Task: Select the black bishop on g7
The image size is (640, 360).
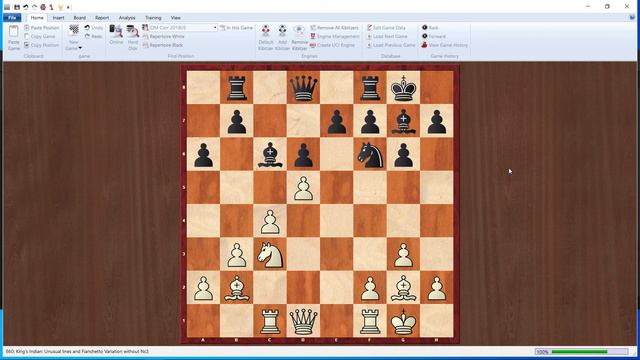Action: [403, 121]
